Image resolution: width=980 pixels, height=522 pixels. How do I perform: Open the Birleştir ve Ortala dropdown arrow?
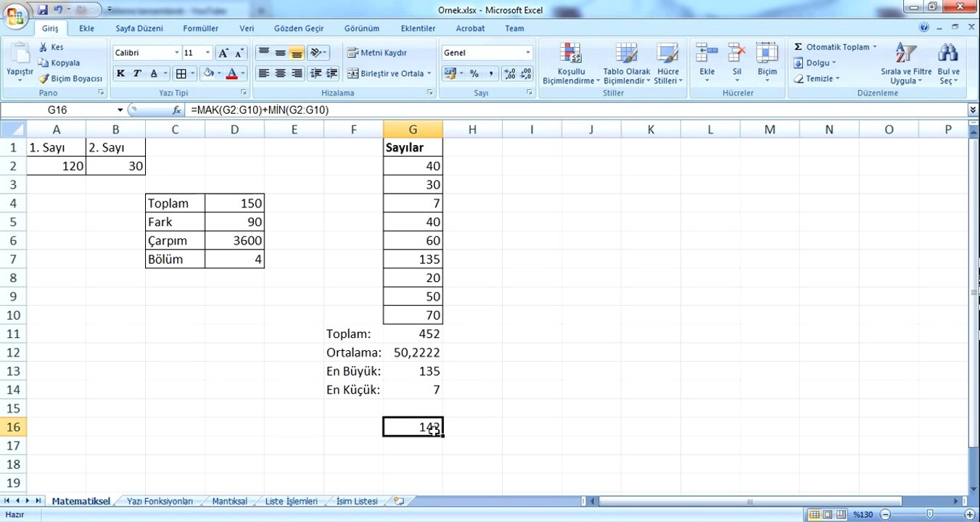tap(429, 73)
